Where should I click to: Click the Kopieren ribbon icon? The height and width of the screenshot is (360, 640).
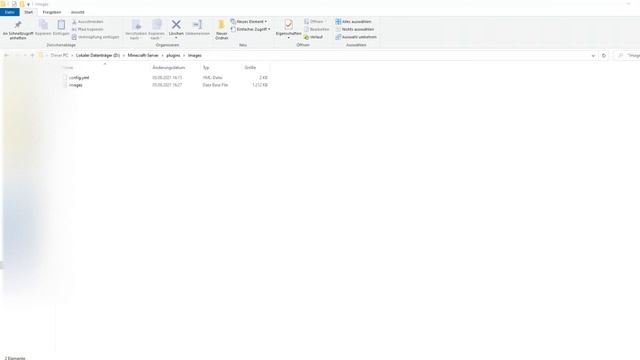43,25
